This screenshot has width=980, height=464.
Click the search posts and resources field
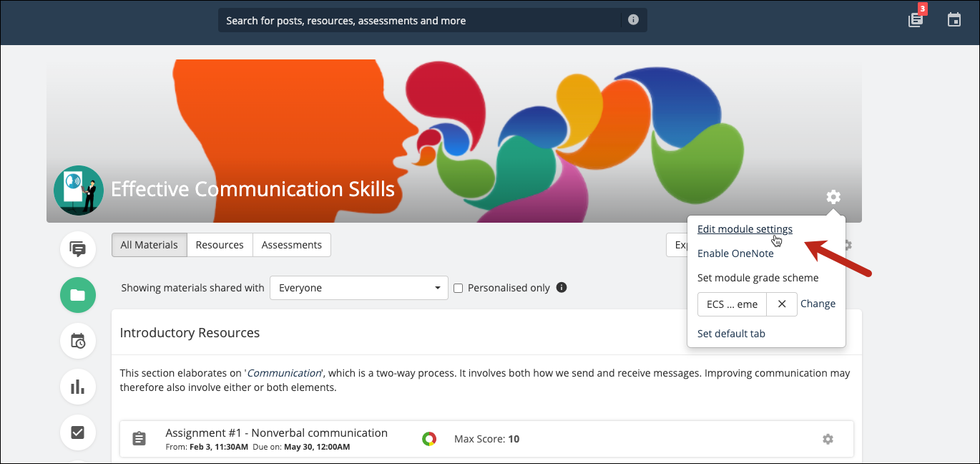point(422,21)
